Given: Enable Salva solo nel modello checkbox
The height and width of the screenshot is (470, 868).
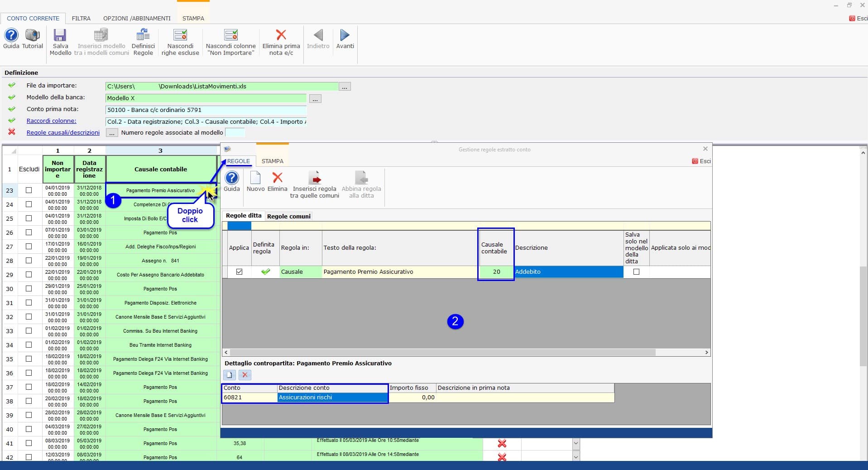Looking at the screenshot, I should point(636,272).
